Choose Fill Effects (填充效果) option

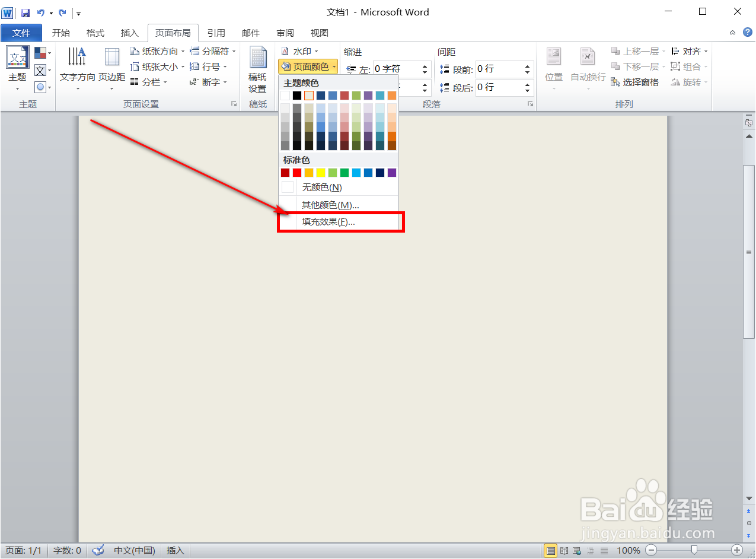pos(339,222)
